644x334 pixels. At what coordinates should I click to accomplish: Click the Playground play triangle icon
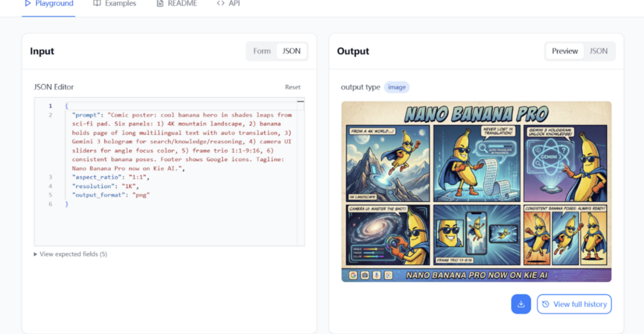[x=28, y=4]
